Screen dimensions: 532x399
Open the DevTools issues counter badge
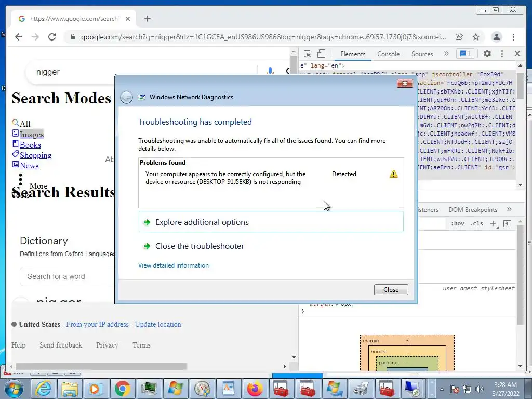point(465,54)
